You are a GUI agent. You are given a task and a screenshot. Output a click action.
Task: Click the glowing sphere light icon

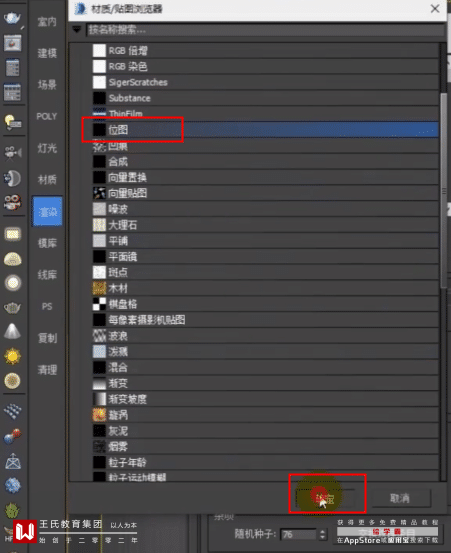12,283
